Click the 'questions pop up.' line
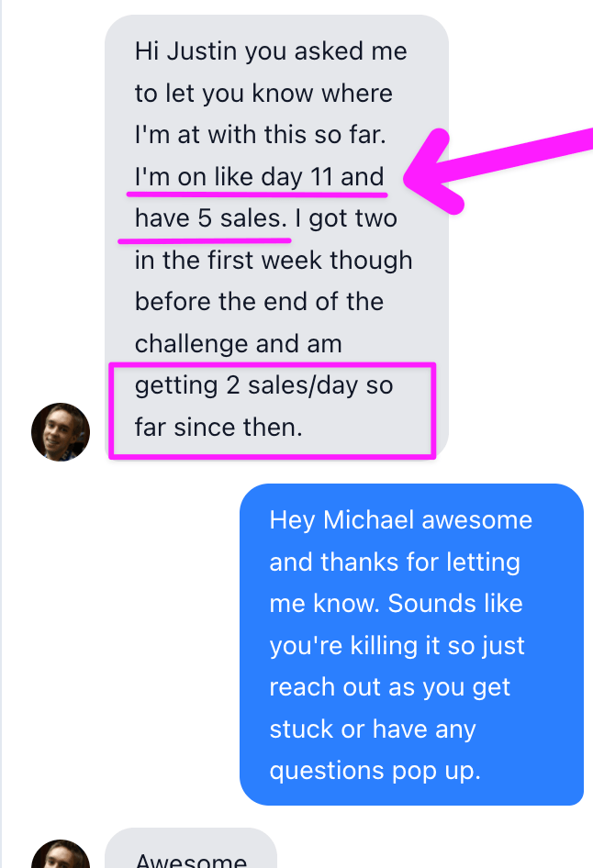Image resolution: width=593 pixels, height=868 pixels. coord(375,771)
